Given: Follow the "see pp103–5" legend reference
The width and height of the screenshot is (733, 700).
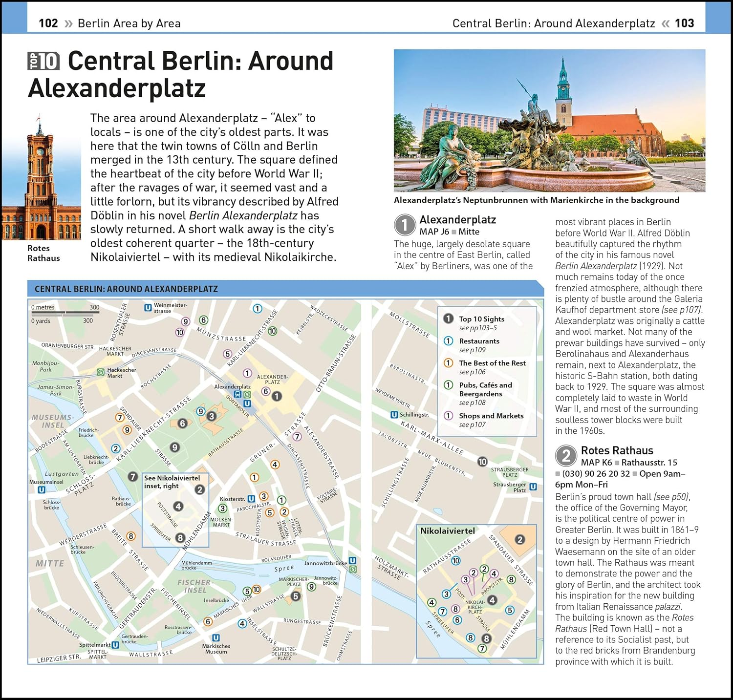Looking at the screenshot, I should click(477, 328).
